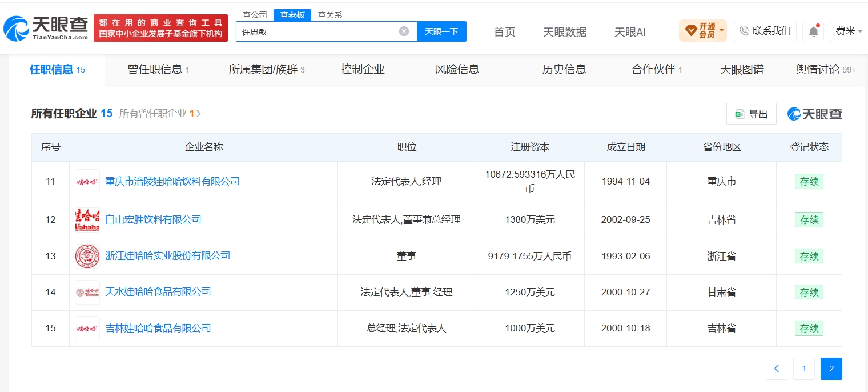Click the TianYanCha logo at top left
Screen dimensions: 868x392
46,29
